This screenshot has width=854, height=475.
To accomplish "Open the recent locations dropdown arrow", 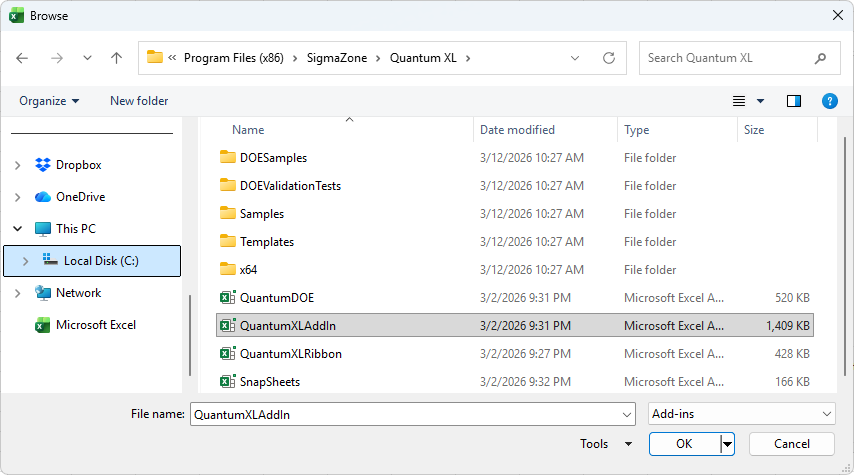I will [87, 58].
